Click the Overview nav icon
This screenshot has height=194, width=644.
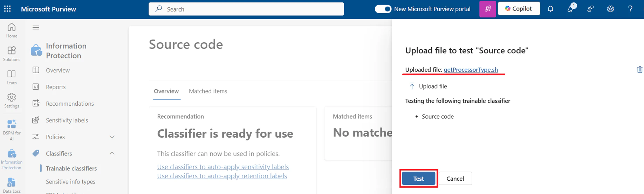click(36, 70)
